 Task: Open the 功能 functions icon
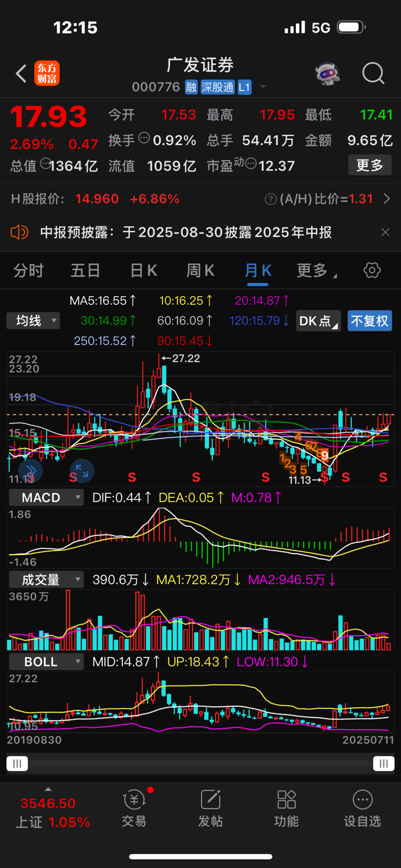click(x=287, y=808)
